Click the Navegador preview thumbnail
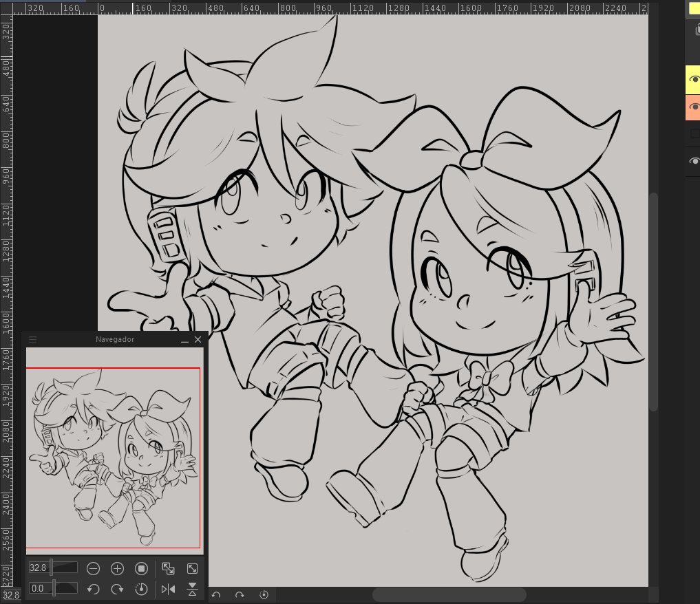700x604 pixels. pyautogui.click(x=114, y=451)
